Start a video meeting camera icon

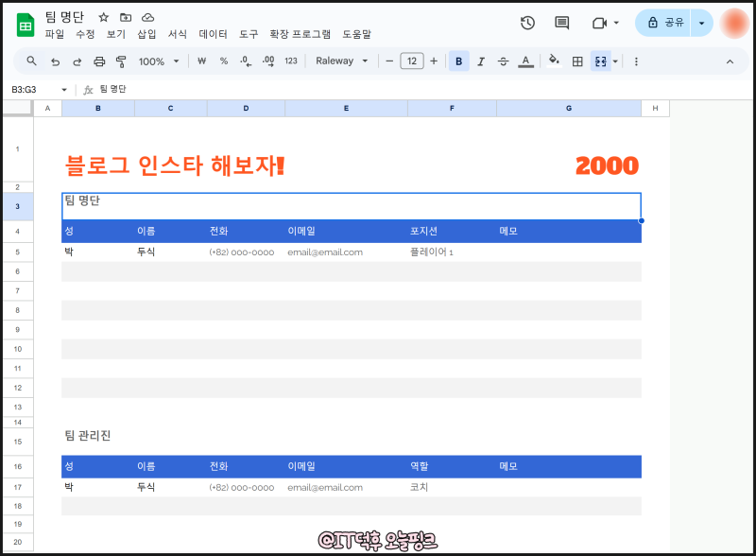coord(599,23)
